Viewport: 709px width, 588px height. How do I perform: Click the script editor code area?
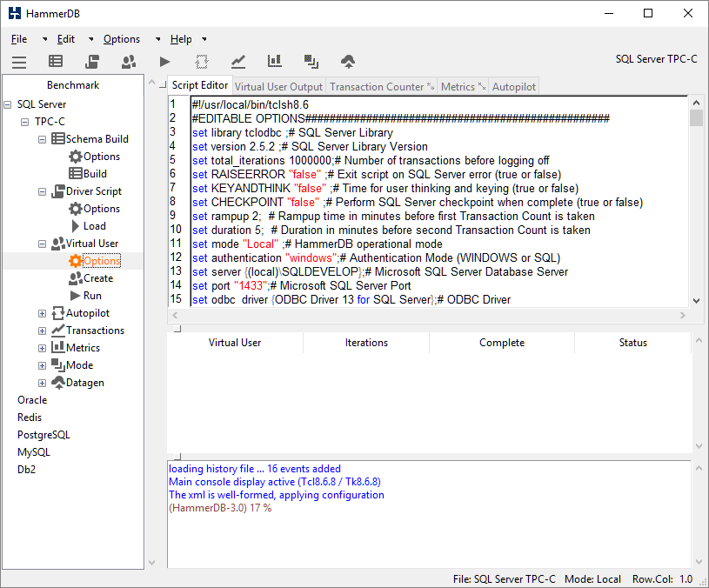pos(439,202)
